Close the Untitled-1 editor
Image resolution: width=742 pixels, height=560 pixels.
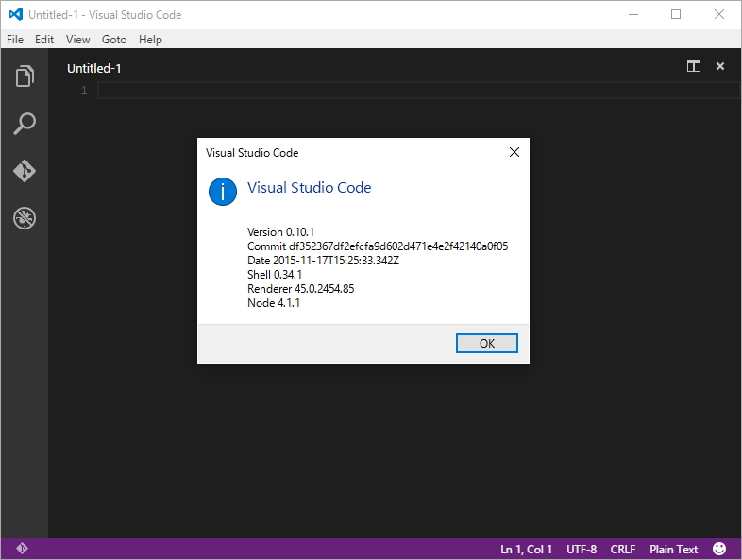click(720, 66)
